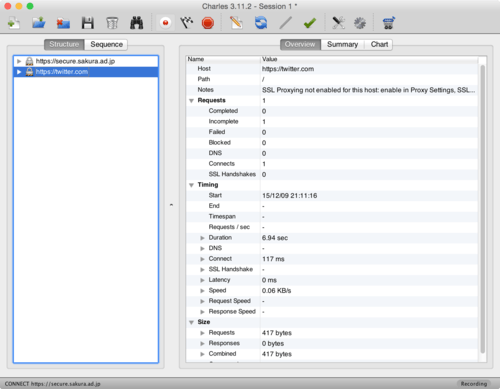The height and width of the screenshot is (389, 500).
Task: Collapse the Requests section triangle
Action: pos(191,101)
